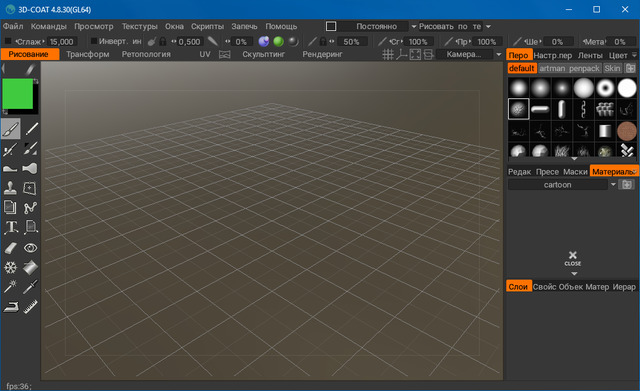Enable the Сглаж checkbox
The width and height of the screenshot is (640, 391).
(x=8, y=41)
